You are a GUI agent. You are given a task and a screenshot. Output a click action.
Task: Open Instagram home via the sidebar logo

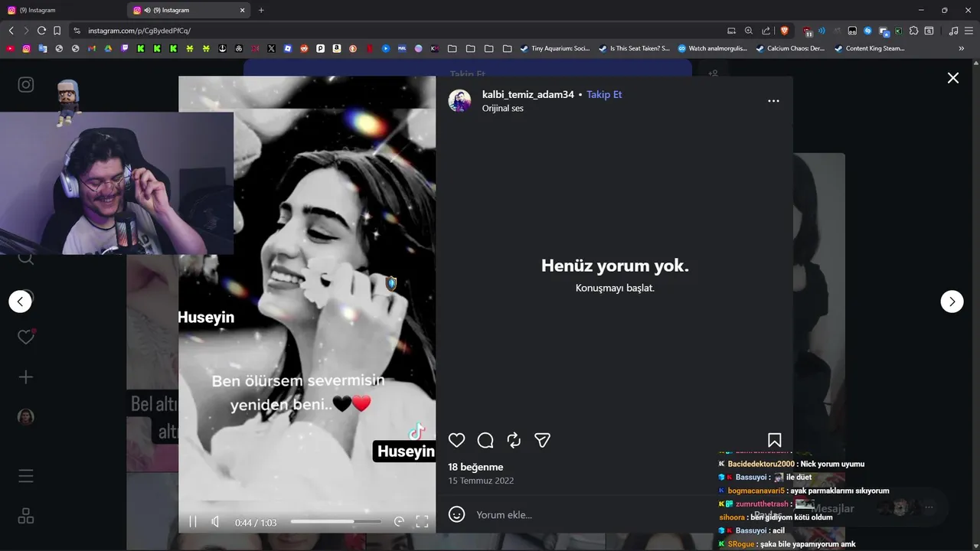tap(26, 85)
